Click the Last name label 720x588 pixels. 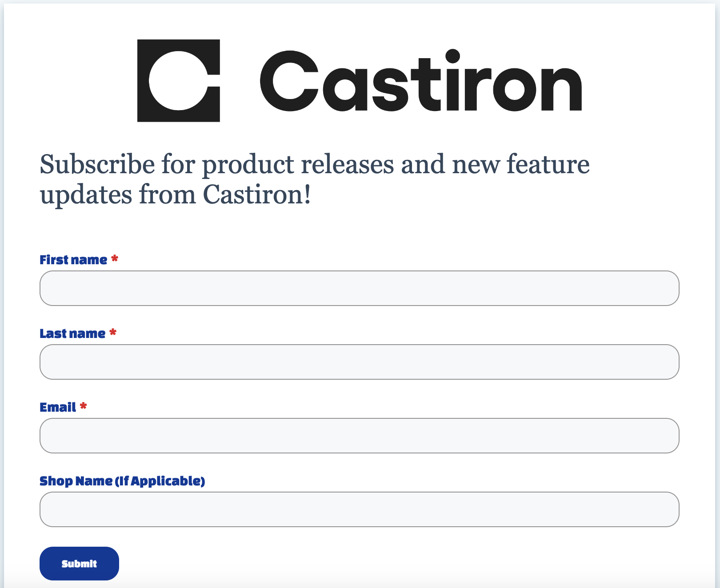tap(72, 334)
